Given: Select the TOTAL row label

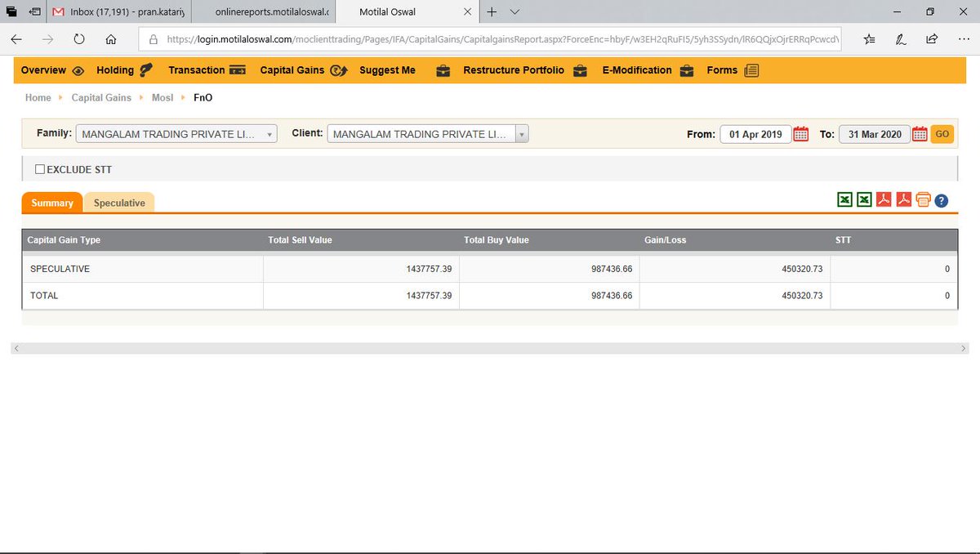Looking at the screenshot, I should 44,296.
